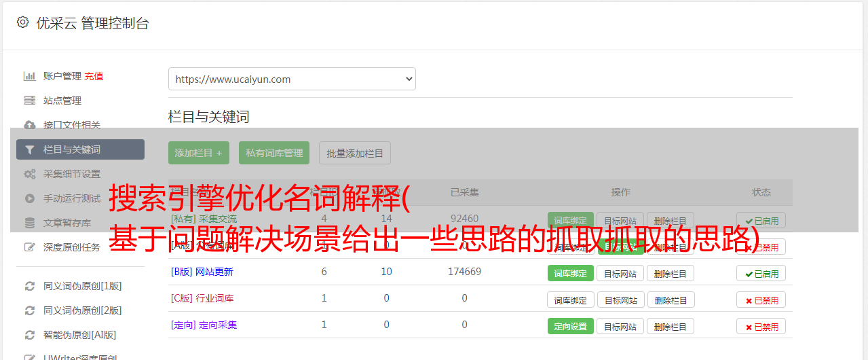Open the [私有] 采集交流 column link
Viewport: 868px width, 360px height.
pos(204,219)
